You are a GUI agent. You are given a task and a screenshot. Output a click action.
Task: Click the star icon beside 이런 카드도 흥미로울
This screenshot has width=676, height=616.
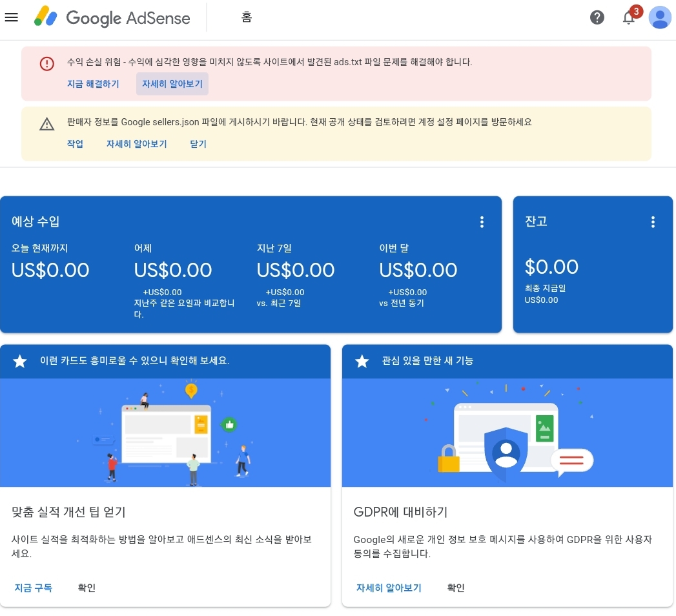click(x=20, y=361)
